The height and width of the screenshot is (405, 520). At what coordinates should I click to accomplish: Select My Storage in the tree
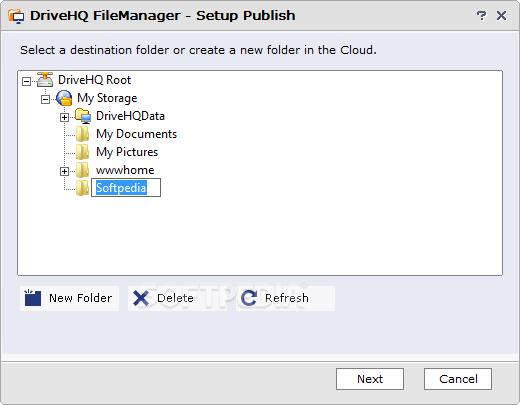107,98
